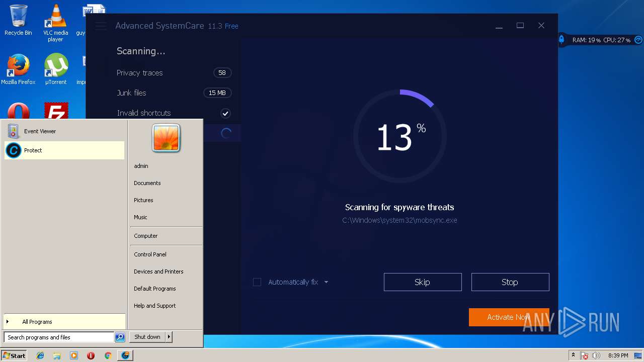Click the mobsync.exe file path text
Viewport: 644px width, 362px height.
[399, 220]
